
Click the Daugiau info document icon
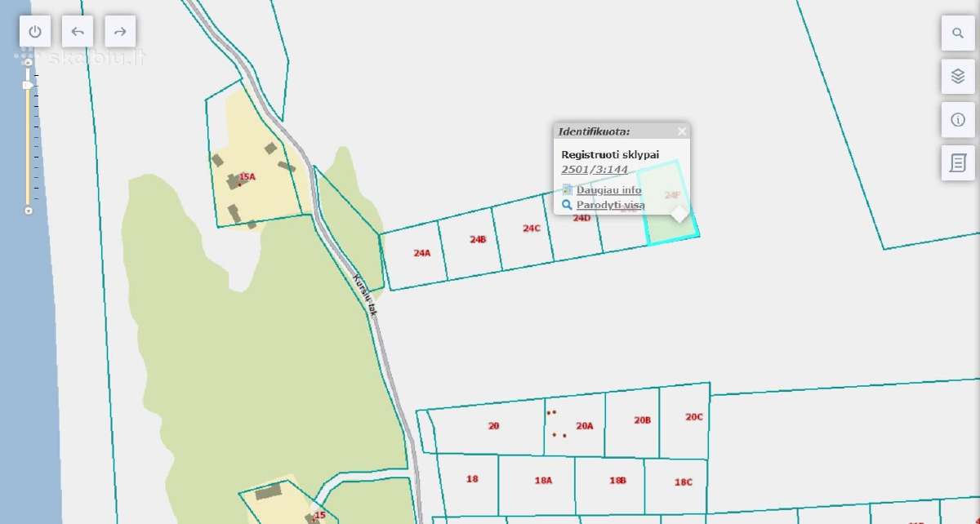(x=568, y=189)
